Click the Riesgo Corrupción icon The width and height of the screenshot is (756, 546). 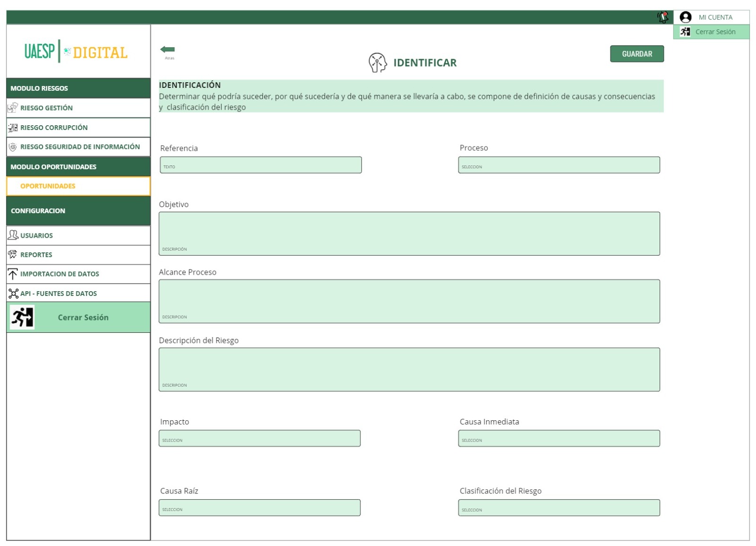coord(13,128)
